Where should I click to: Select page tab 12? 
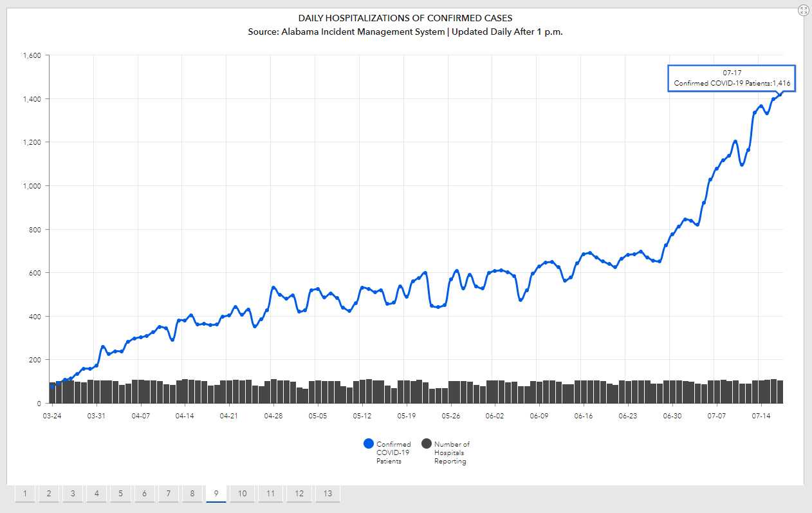point(299,494)
